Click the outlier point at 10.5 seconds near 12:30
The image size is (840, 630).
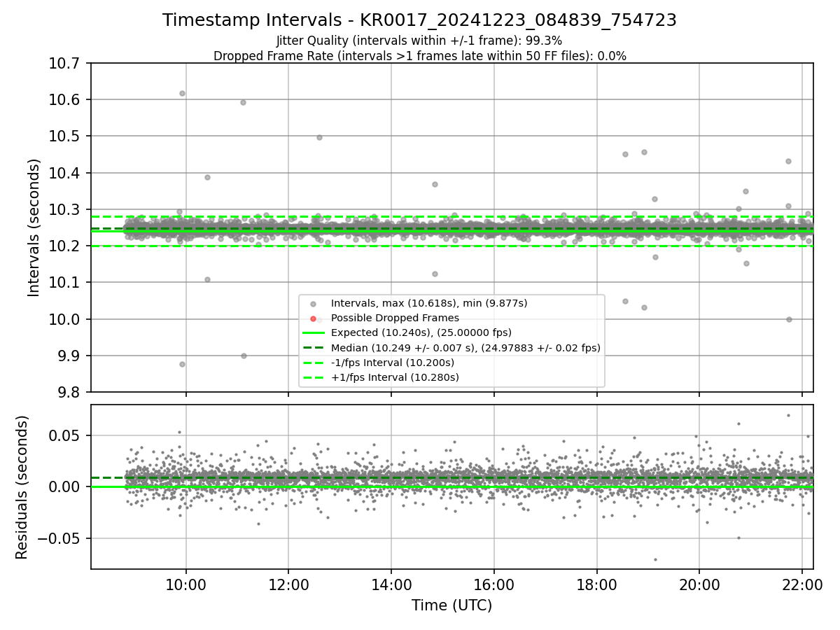[319, 137]
